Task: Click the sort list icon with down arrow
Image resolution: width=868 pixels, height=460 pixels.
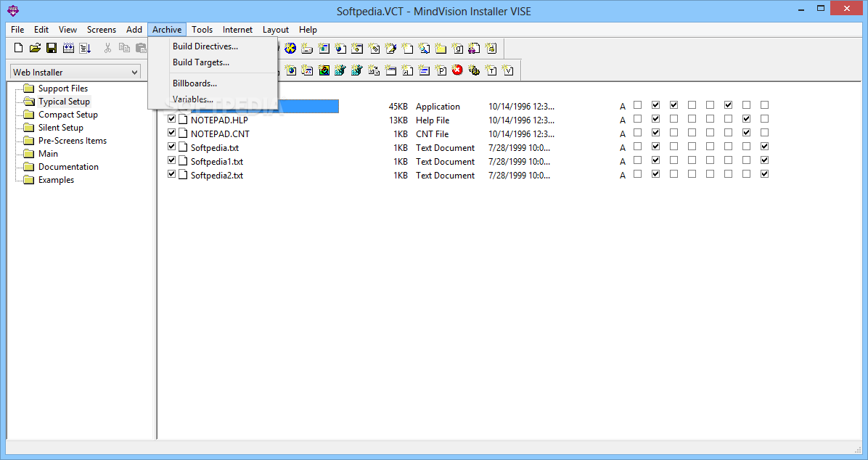Action: point(85,48)
